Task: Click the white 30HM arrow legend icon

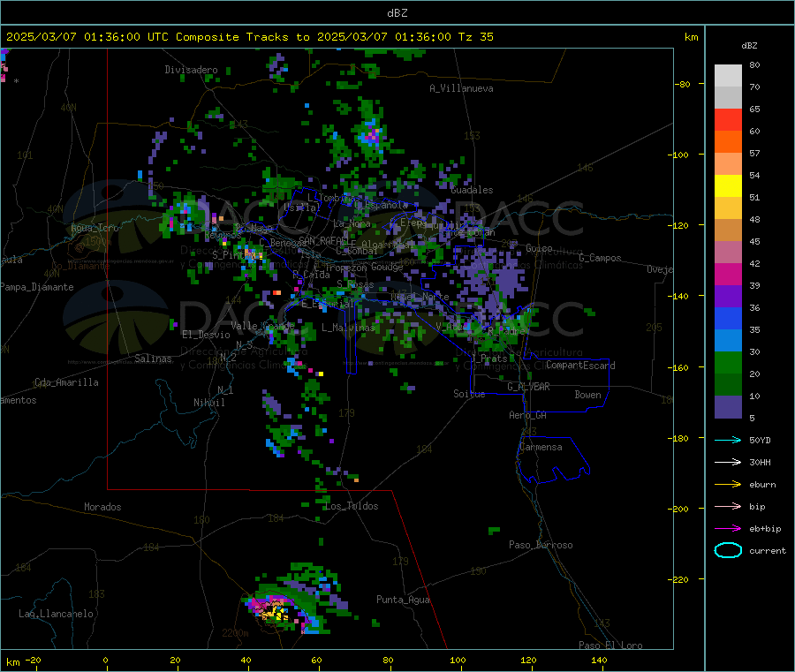Action: tap(728, 462)
